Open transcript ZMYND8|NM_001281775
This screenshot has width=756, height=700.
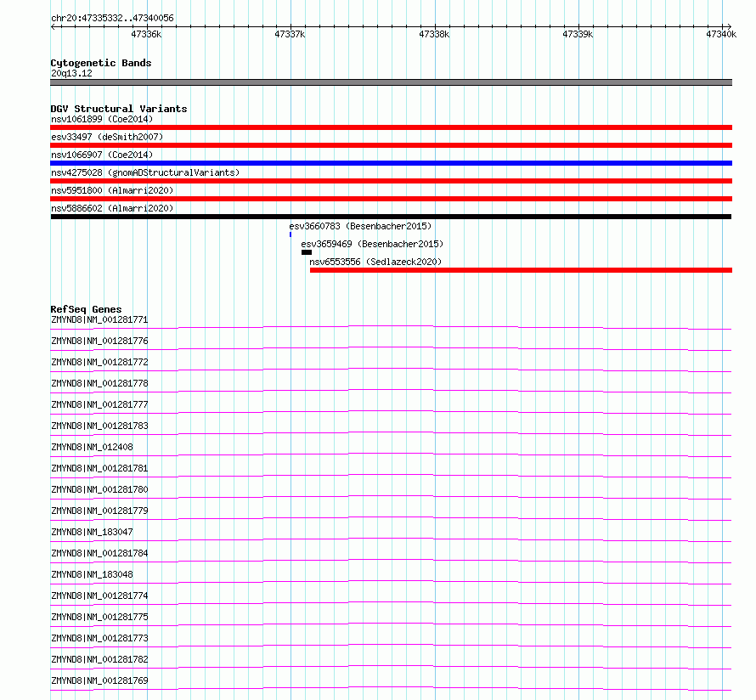(99, 617)
